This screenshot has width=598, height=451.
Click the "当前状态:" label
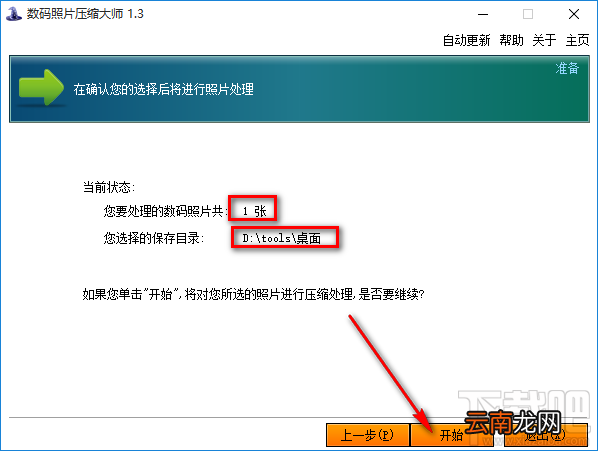pyautogui.click(x=109, y=187)
